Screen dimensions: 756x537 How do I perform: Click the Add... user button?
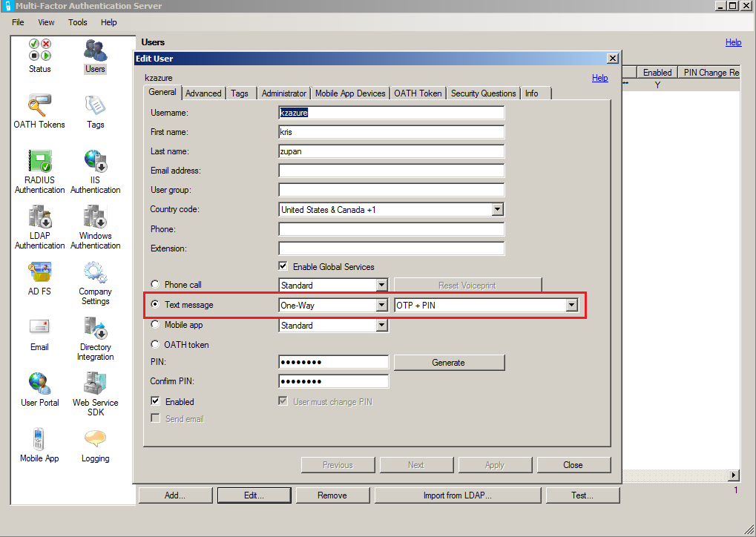tap(176, 495)
